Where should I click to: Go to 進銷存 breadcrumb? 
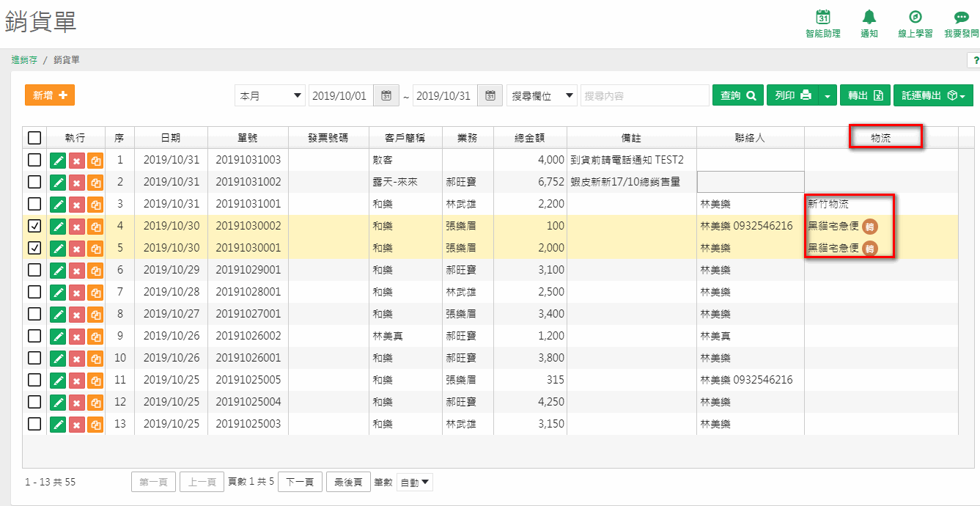pyautogui.click(x=24, y=60)
